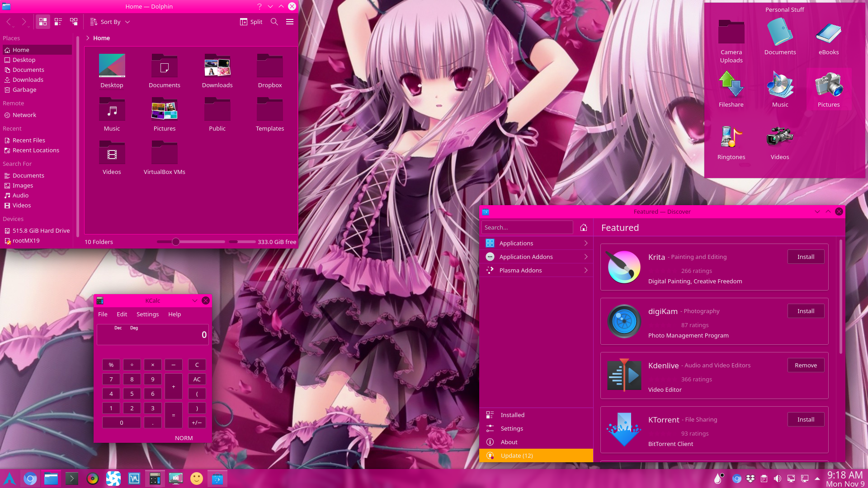Click the color wheel app in the taskbar
Viewport: 868px width, 488px height.
coord(93,479)
